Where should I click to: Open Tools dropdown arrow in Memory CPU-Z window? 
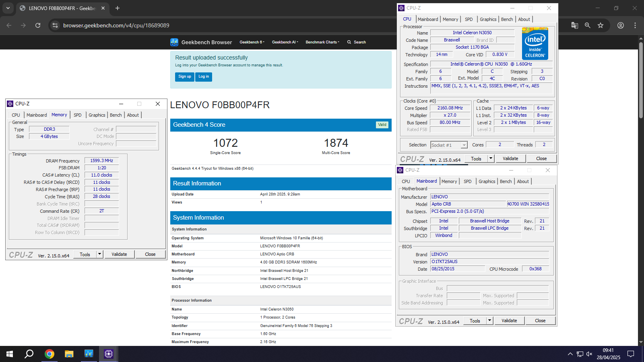[x=100, y=254]
